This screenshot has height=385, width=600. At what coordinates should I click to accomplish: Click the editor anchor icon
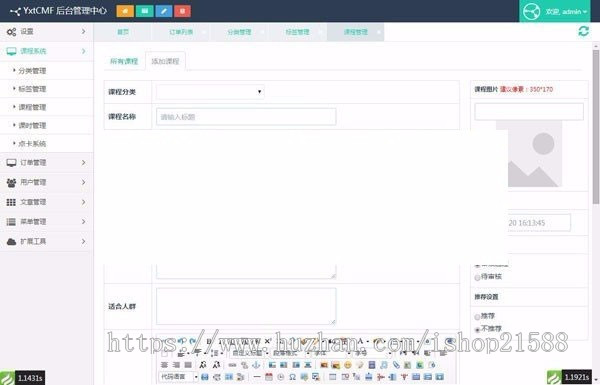point(256,365)
